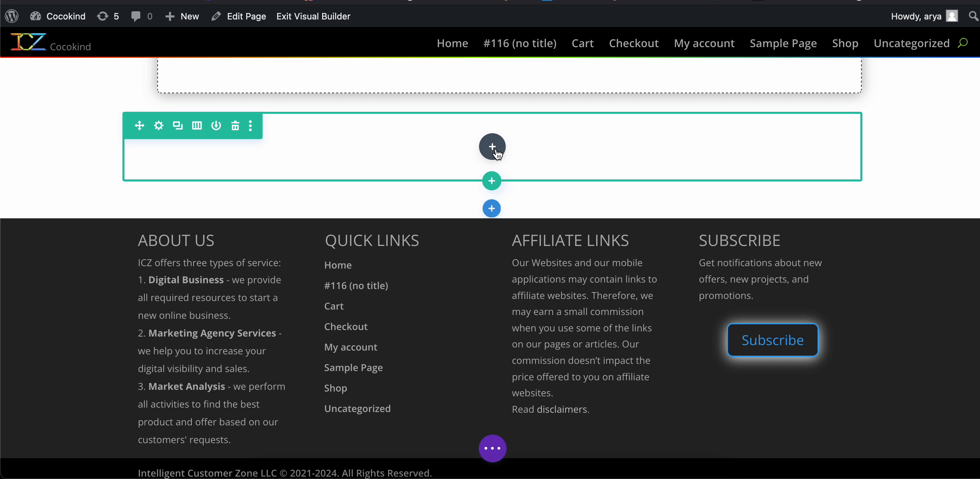The image size is (980, 479).
Task: Click the disclaimers link
Action: point(561,409)
